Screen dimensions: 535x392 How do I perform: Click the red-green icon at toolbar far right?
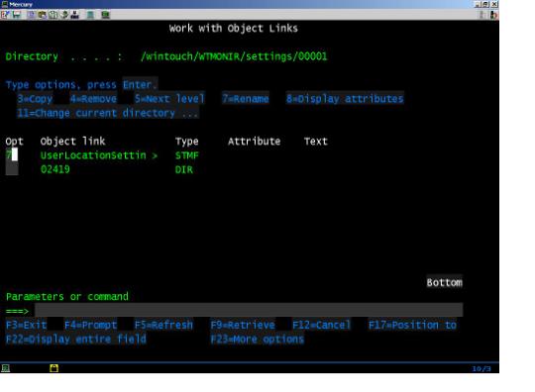tap(493, 15)
